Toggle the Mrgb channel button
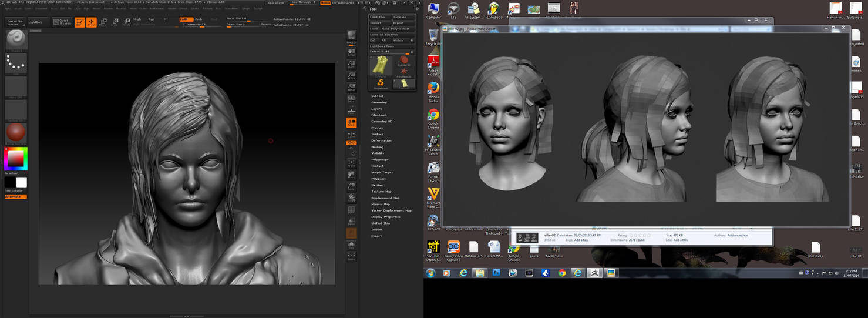 pos(137,19)
